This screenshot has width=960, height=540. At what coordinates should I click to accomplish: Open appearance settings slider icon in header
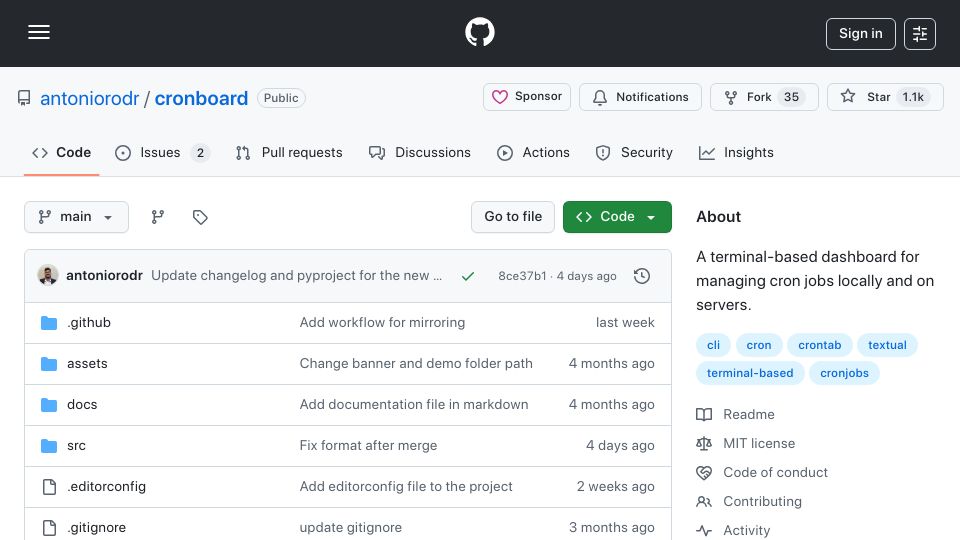pos(920,34)
